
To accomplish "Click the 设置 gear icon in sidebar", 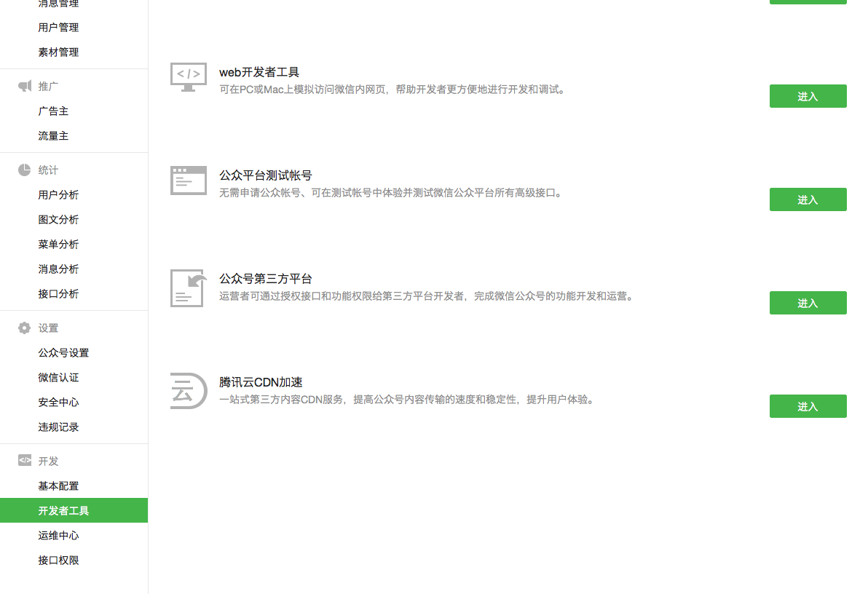I will tap(25, 328).
